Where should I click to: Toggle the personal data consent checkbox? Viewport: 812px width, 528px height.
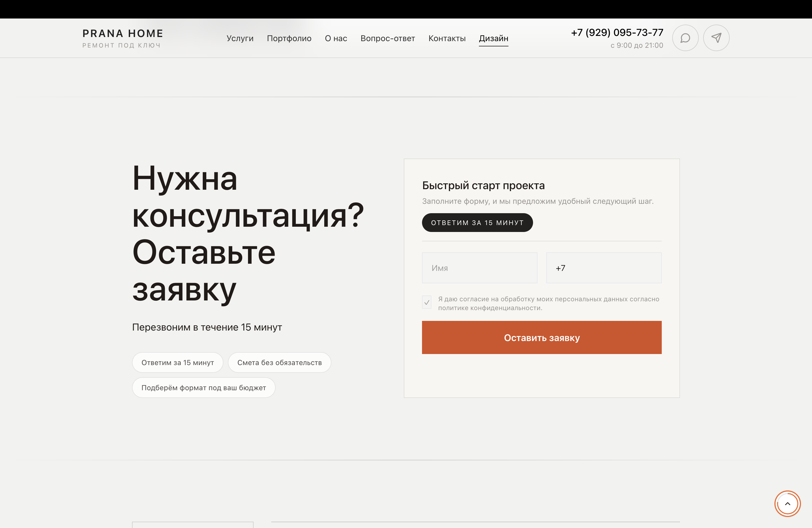coord(426,302)
